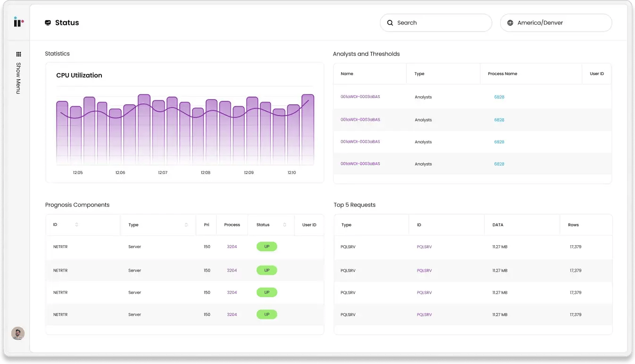Sort by Status column arrows
635x364 pixels.
point(284,225)
